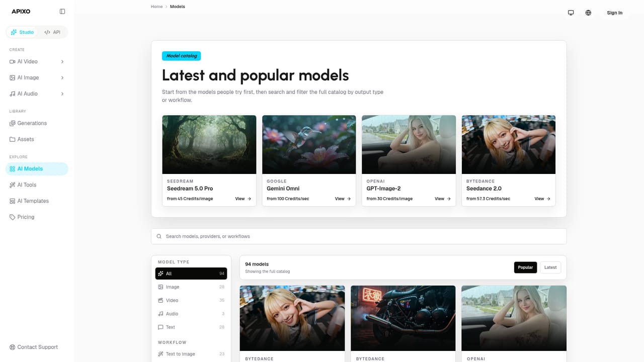Image resolution: width=644 pixels, height=362 pixels.
Task: Click the Generations library icon
Action: pos(13,123)
